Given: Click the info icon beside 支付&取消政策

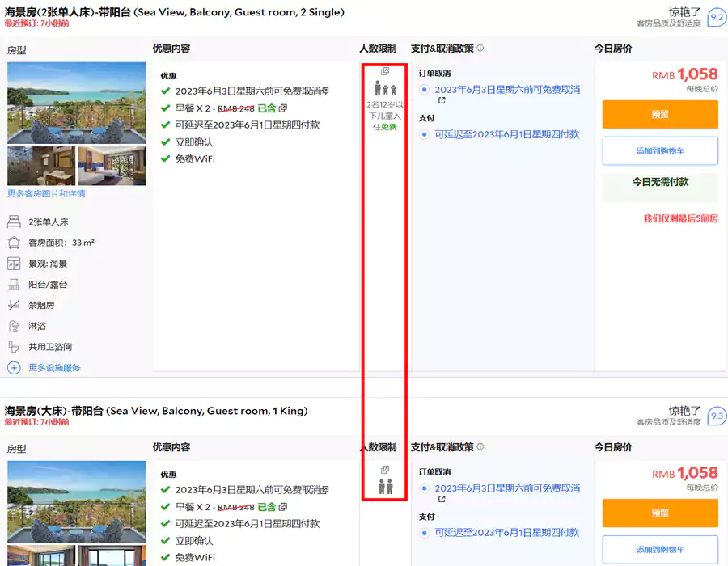Looking at the screenshot, I should pos(480,49).
